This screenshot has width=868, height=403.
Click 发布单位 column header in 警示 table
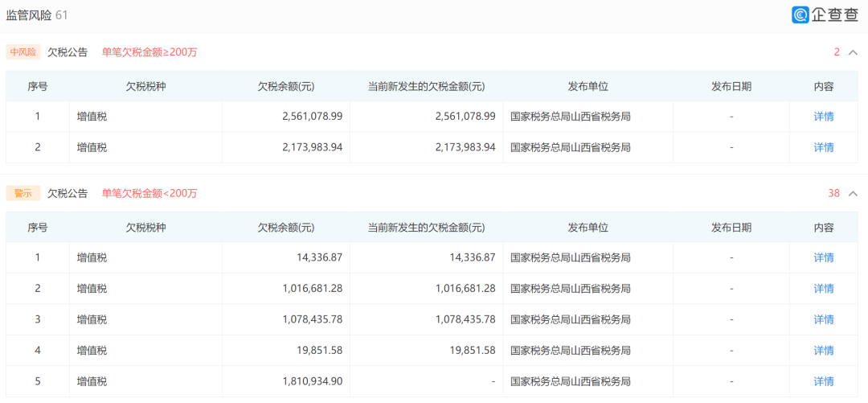coord(588,228)
